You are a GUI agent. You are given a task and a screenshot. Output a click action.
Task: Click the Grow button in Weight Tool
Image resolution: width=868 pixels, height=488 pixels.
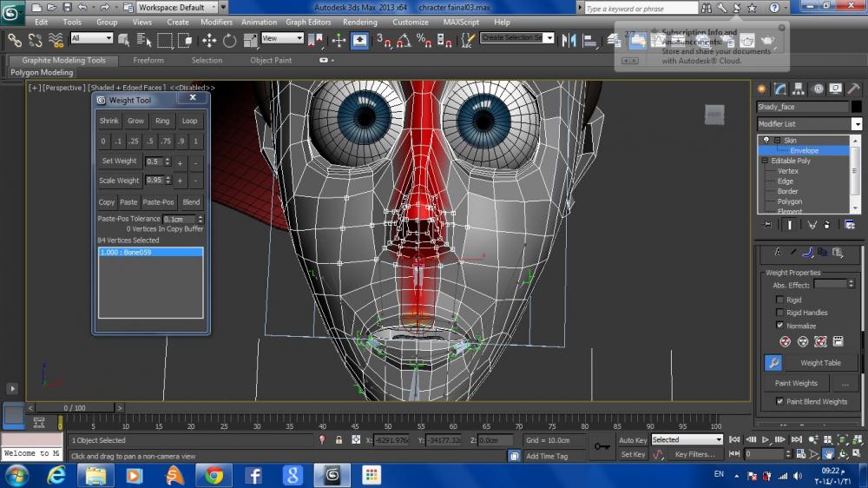(x=135, y=121)
